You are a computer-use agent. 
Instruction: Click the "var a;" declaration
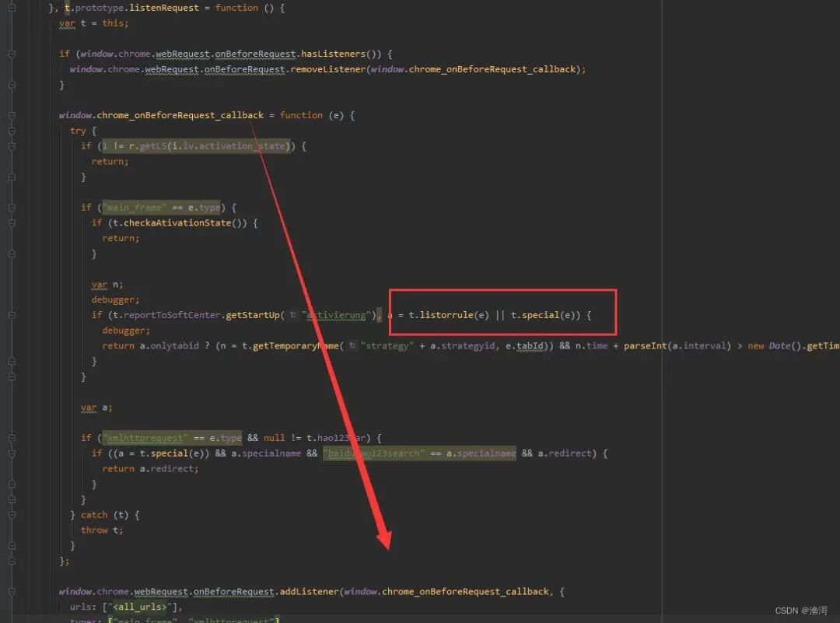[x=96, y=408]
